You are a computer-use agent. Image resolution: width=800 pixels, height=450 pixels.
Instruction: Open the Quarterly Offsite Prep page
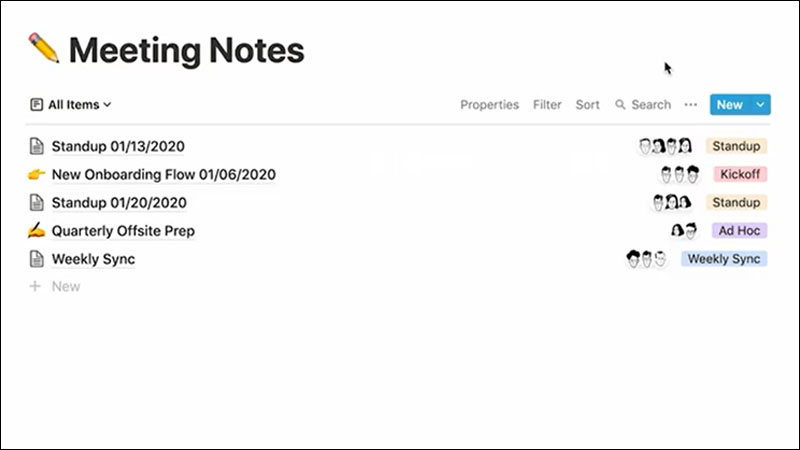[123, 231]
